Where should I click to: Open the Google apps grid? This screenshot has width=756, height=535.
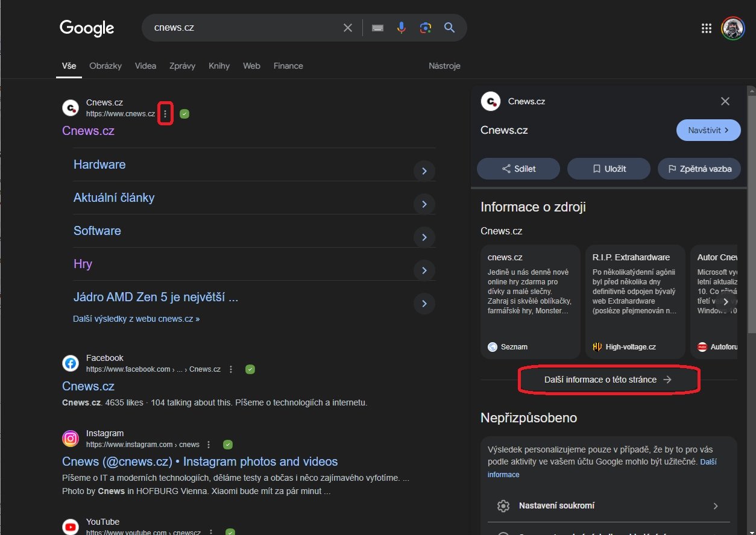point(707,28)
